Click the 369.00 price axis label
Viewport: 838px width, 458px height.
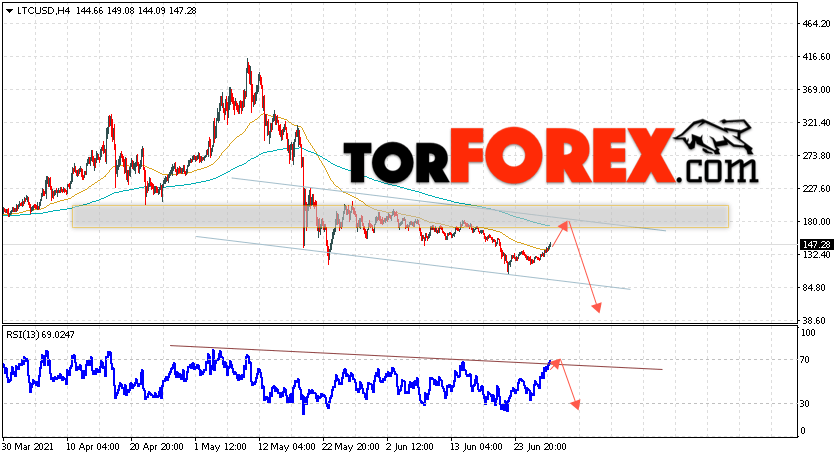coord(817,90)
